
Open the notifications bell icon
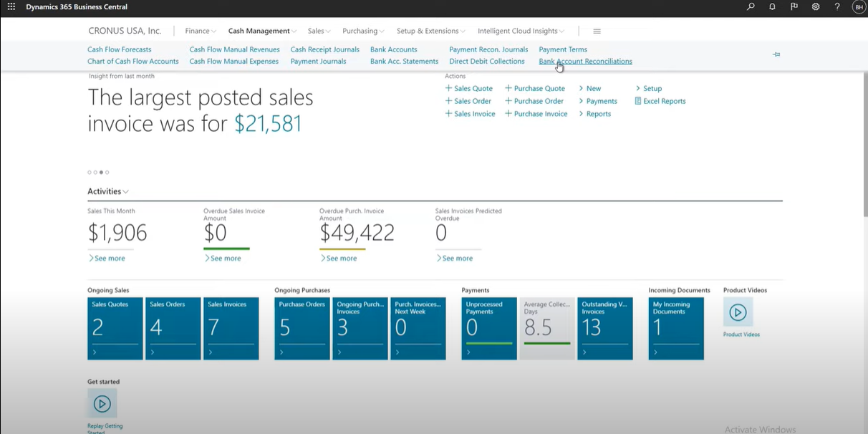(772, 6)
